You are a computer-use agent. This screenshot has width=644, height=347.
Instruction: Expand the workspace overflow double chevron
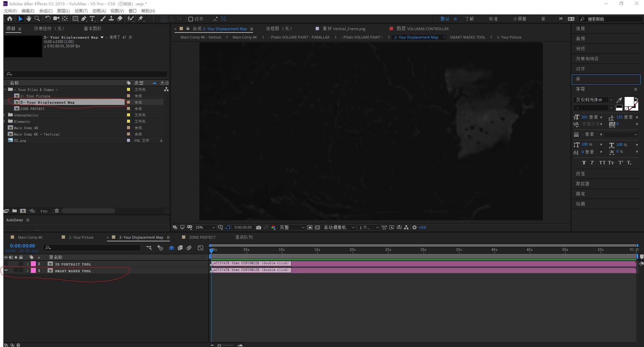[561, 19]
